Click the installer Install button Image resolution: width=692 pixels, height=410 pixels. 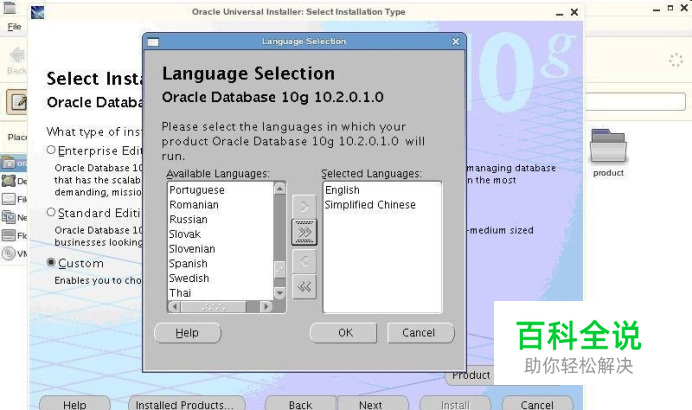(x=455, y=403)
